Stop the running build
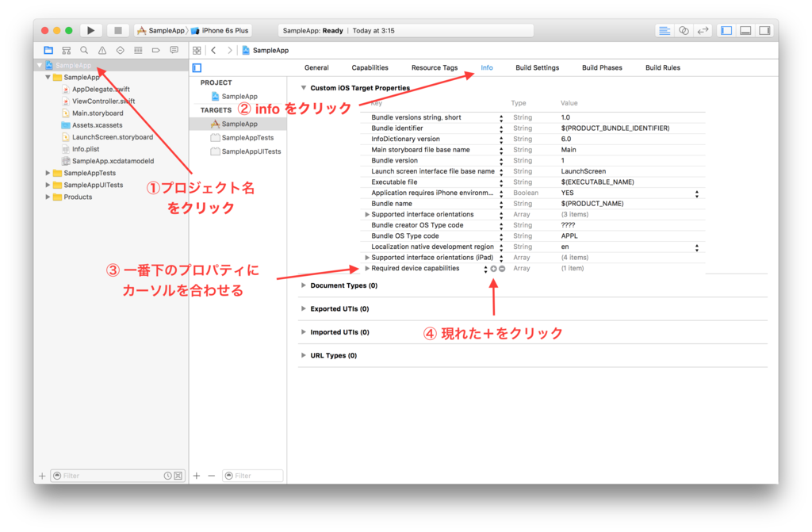812x532 pixels. 118,31
